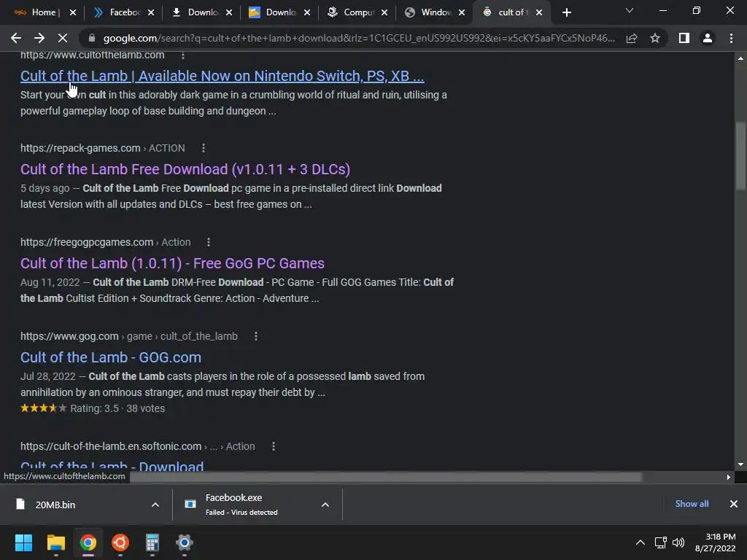Close the cult of the lamb search tab
The width and height of the screenshot is (747, 560).
pos(539,12)
